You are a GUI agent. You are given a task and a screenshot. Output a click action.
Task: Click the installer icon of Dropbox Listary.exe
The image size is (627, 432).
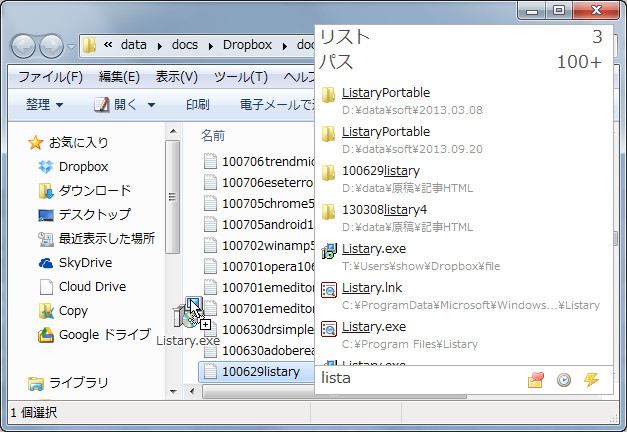(x=329, y=251)
